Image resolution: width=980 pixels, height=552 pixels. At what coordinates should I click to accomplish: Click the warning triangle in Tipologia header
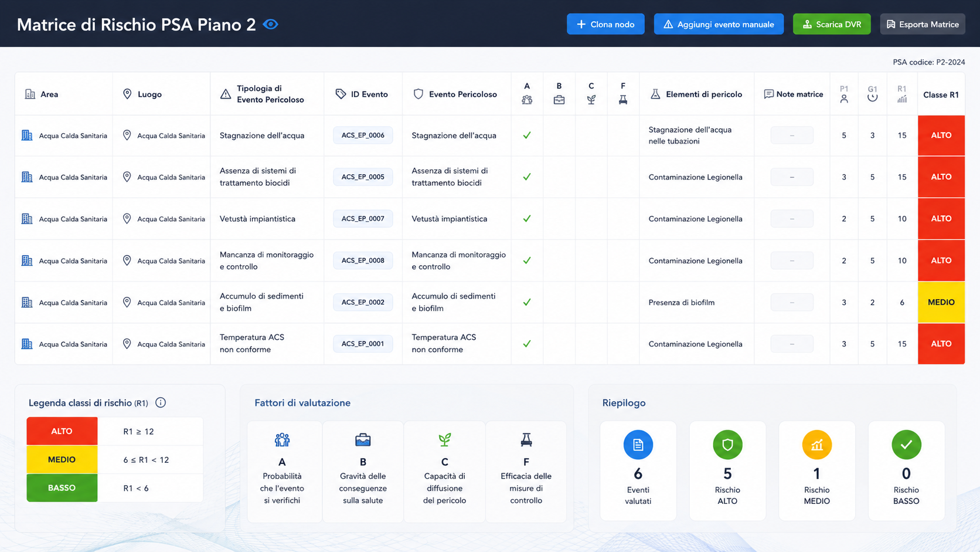point(226,94)
